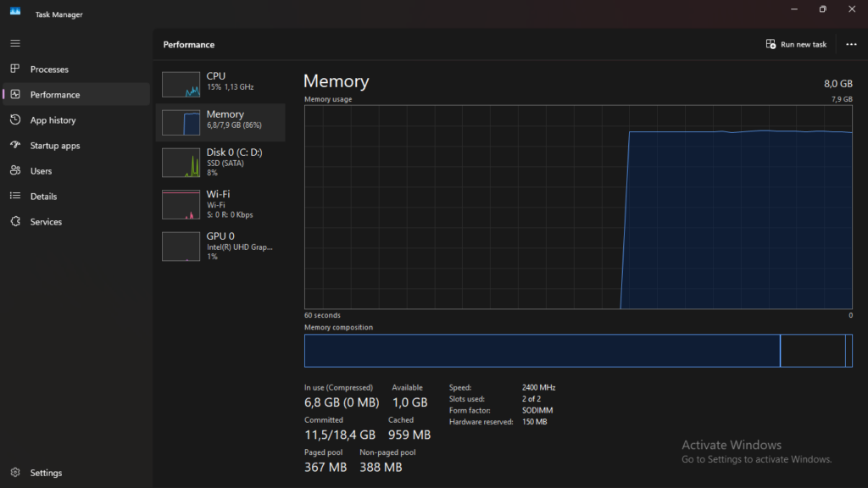The image size is (868, 488).
Task: Open the Services page
Action: (75, 222)
